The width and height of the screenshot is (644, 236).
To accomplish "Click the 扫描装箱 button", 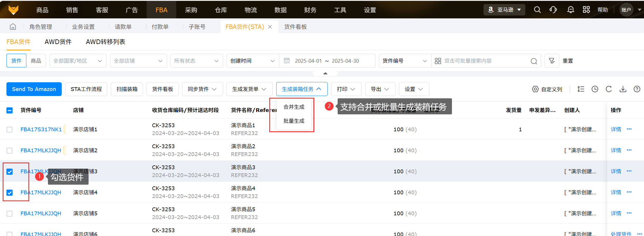I will 127,89.
